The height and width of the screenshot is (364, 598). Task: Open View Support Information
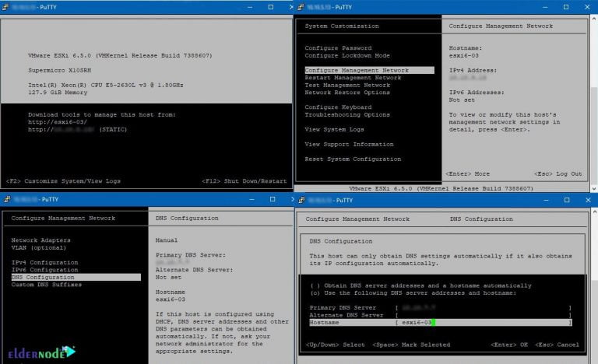tap(349, 144)
